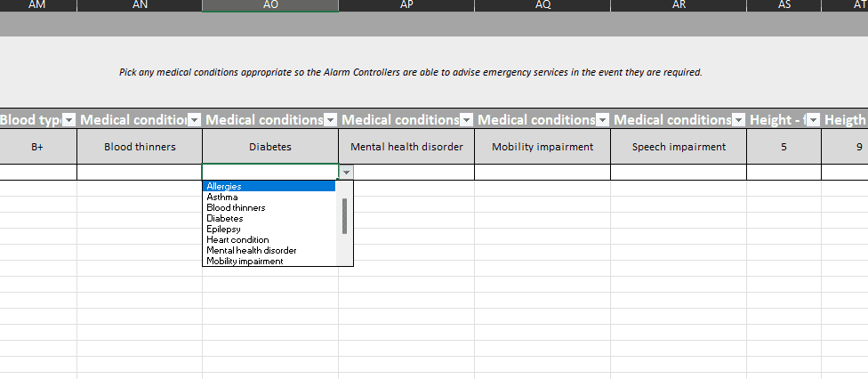Open filter arrow in column AO header
This screenshot has width=868, height=379.
(x=330, y=120)
